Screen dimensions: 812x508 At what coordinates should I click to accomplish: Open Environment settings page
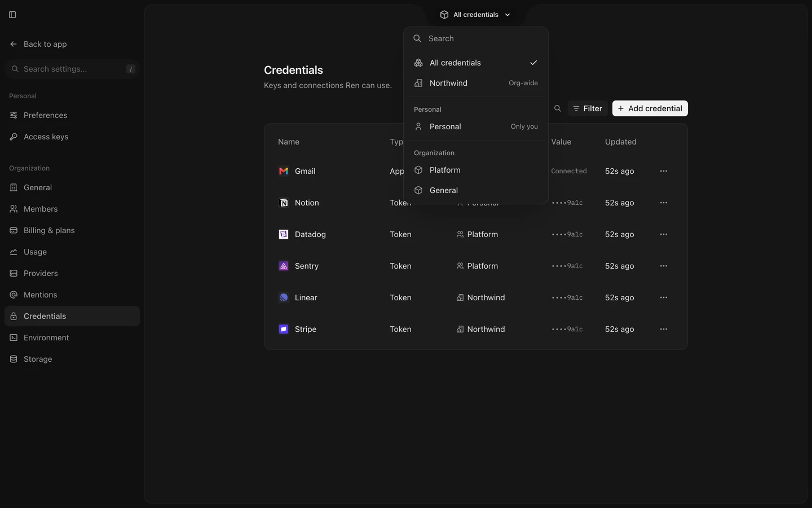[x=72, y=338]
